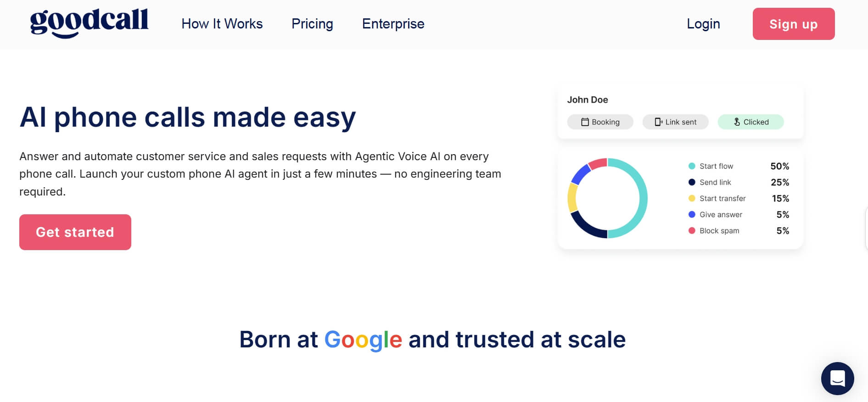Viewport: 868px width, 402px height.
Task: Click the donut chart's teal segment
Action: click(x=643, y=198)
